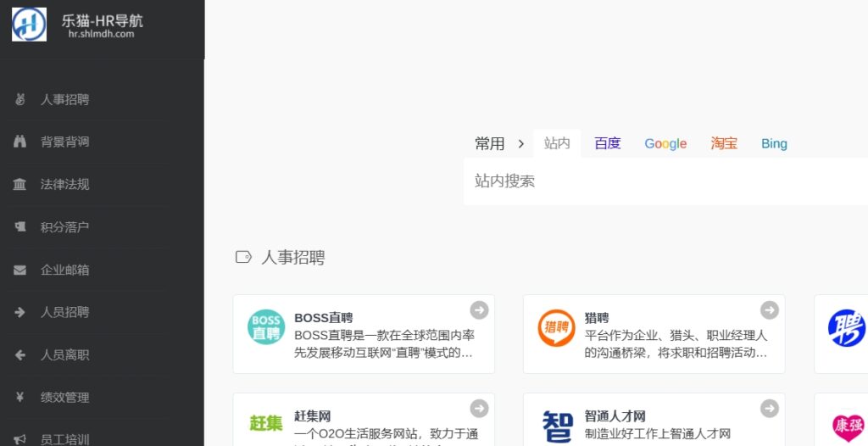Image resolution: width=868 pixels, height=446 pixels.
Task: Focus the 站内搜索 input field
Action: (665, 181)
